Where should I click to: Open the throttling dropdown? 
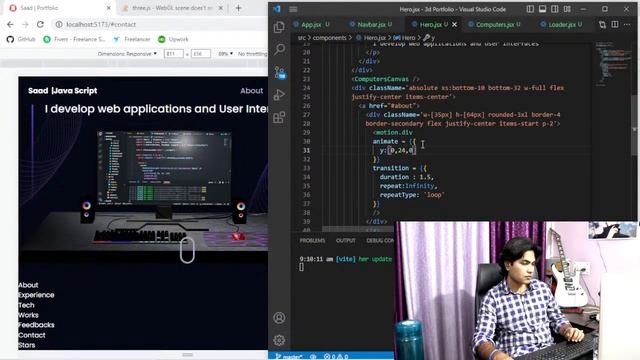click(x=252, y=53)
